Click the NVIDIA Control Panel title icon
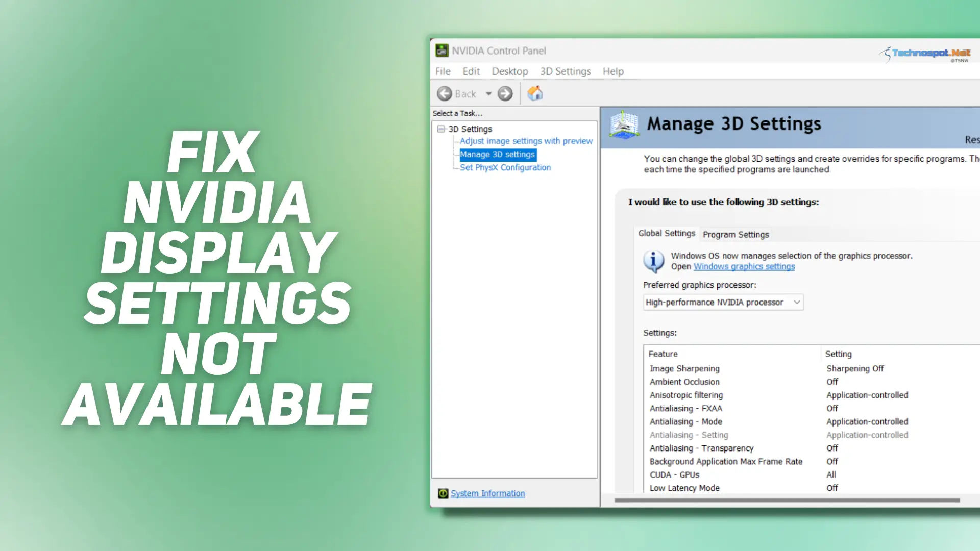Viewport: 980px width, 551px height. coord(442,51)
